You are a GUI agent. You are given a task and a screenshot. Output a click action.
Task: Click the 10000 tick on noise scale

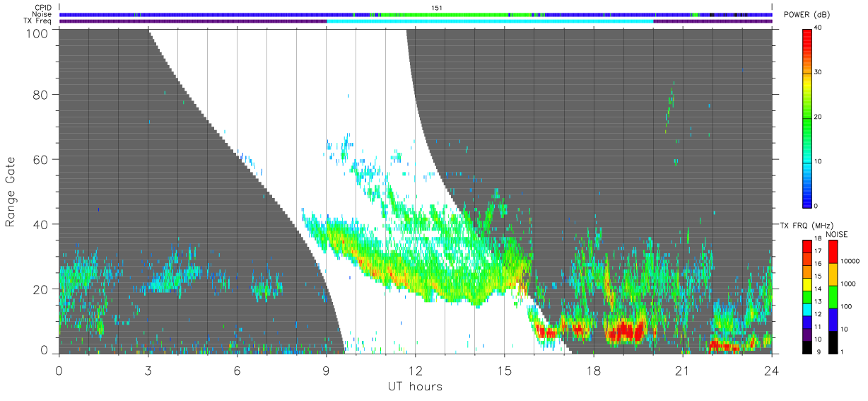[850, 262]
